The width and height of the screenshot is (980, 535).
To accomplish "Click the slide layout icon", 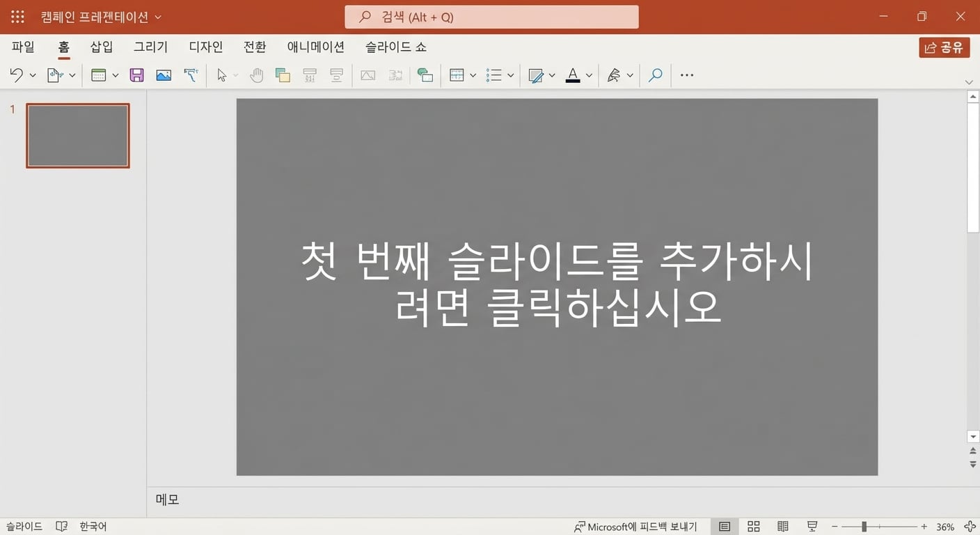I will pos(99,75).
